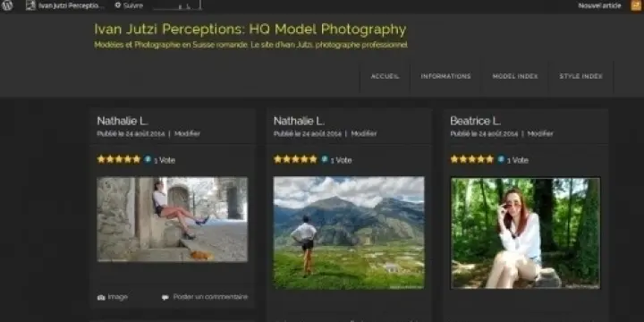Screen dimensions: 644x322
Task: Open the mountain landscape photo thumbnail
Action: (349, 233)
